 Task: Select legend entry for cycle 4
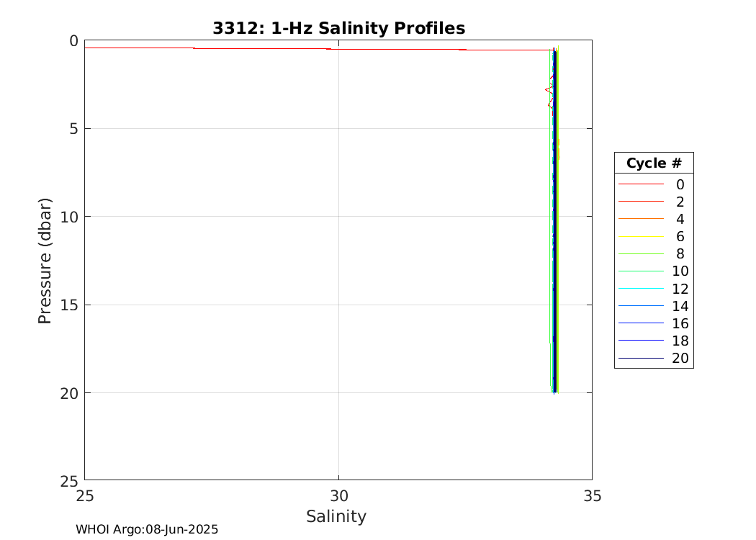point(654,219)
